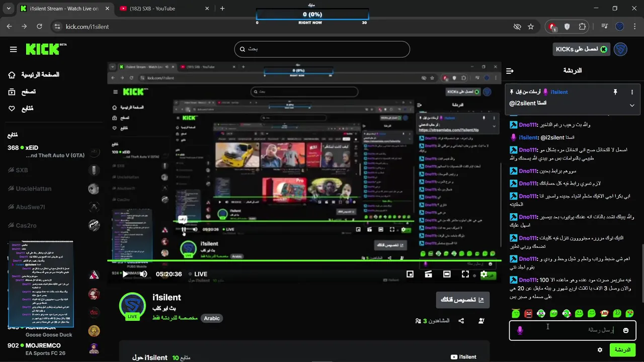This screenshot has height=362, width=644.
Task: Expand the pinned message chevron
Action: coord(632,105)
